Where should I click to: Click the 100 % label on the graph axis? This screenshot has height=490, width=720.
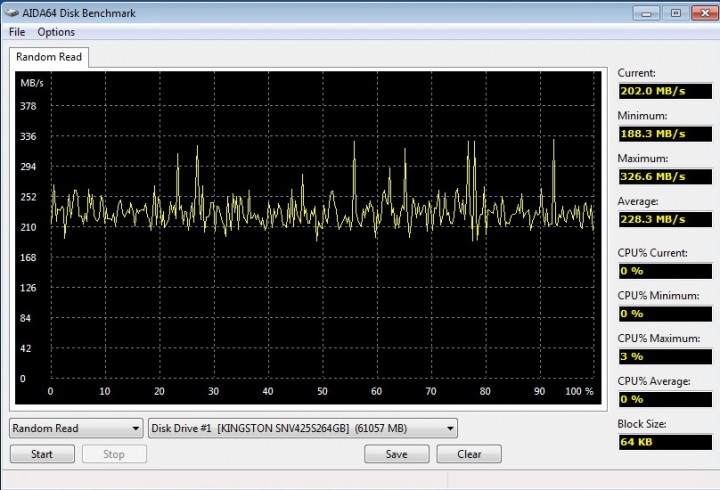pyautogui.click(x=579, y=391)
